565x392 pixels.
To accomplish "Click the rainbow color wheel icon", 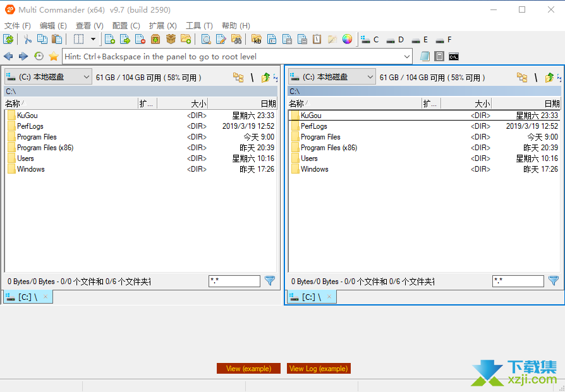I will click(348, 39).
